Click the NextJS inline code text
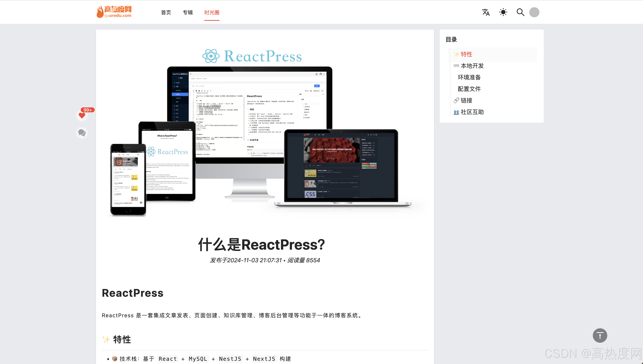 pyautogui.click(x=264, y=359)
